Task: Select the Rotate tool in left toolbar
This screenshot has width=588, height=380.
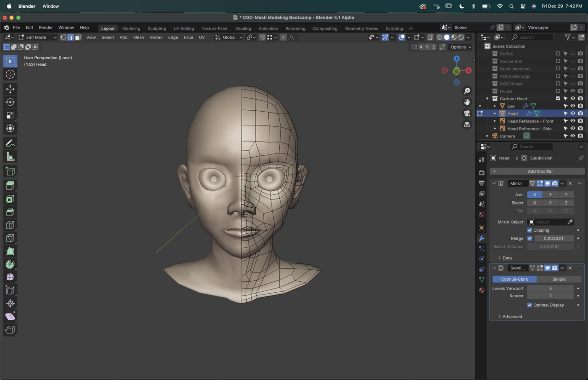Action: tap(10, 102)
